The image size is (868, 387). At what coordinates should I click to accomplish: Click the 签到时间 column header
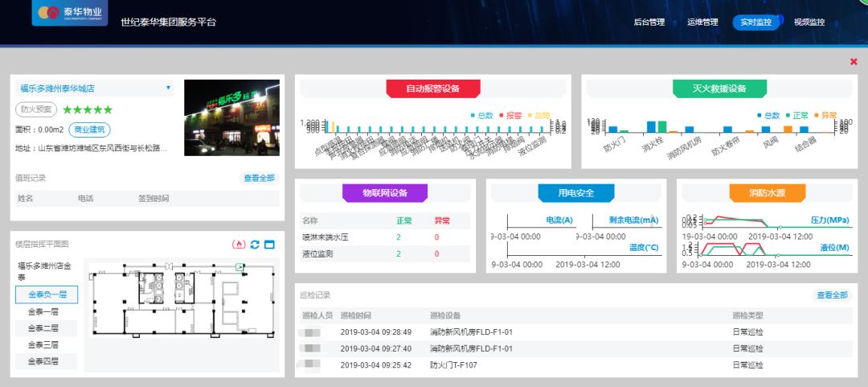pos(154,199)
